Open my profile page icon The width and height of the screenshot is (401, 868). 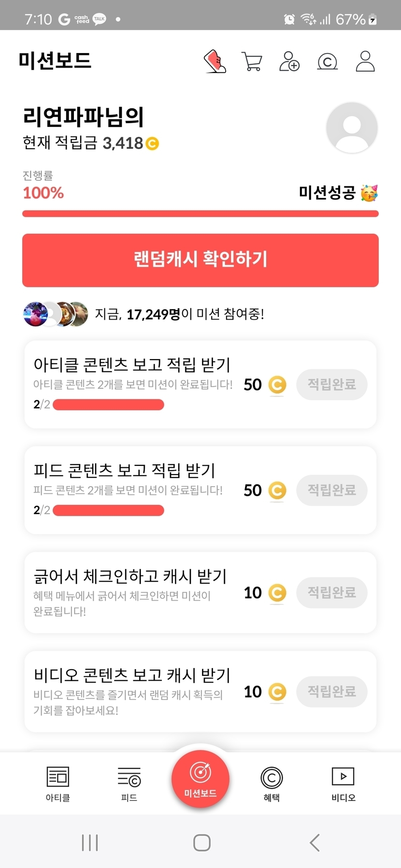(365, 61)
